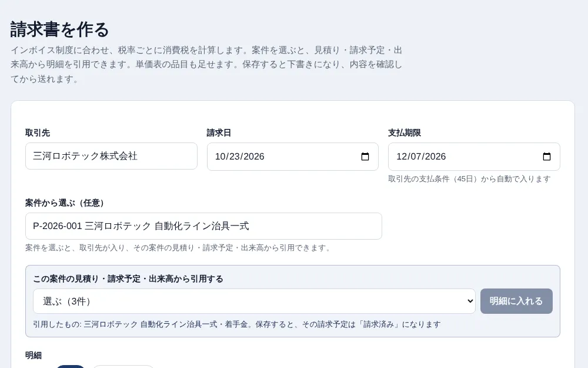Open the calendar picker icon for 支払期限
Screen dimensions: 588x368
tap(547, 157)
